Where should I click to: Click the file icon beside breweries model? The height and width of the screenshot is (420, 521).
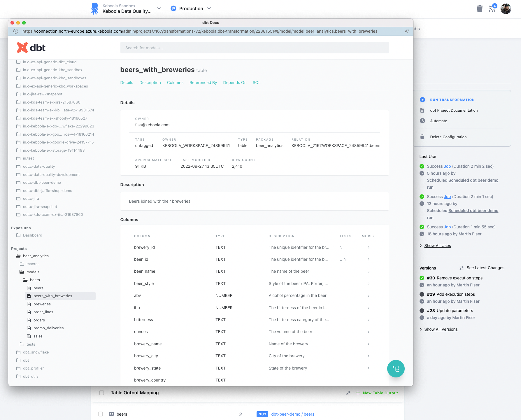click(29, 304)
